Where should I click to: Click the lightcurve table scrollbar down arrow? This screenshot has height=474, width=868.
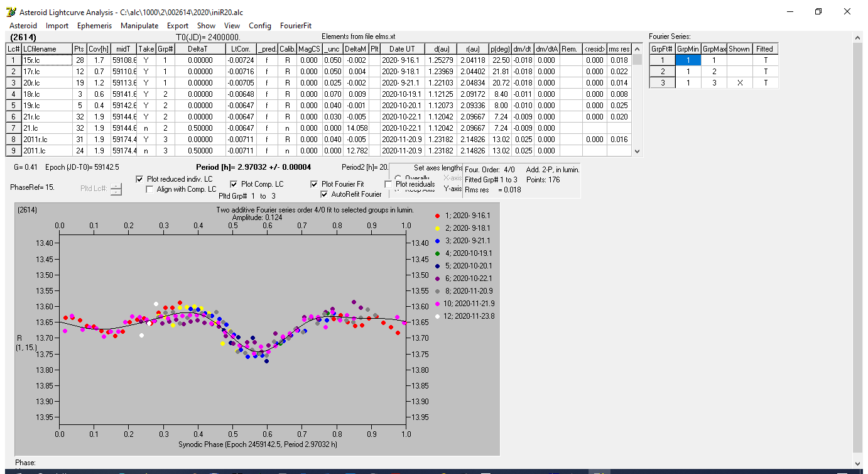point(637,151)
